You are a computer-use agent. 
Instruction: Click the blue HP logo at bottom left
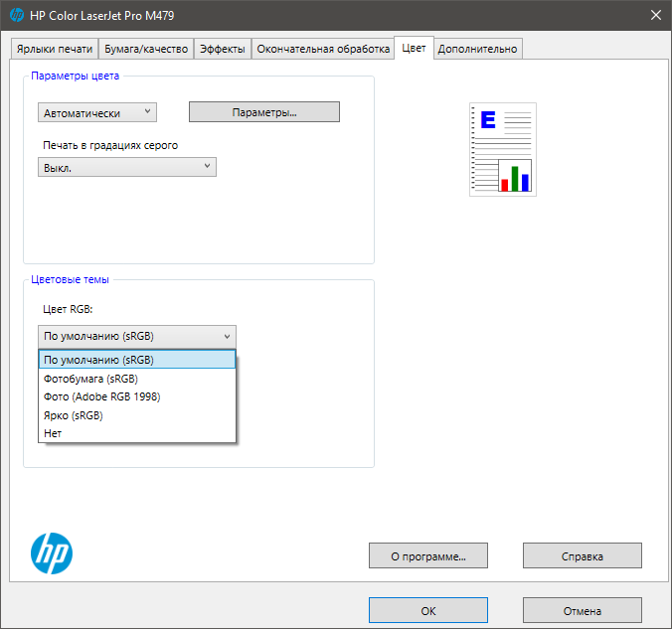[52, 553]
